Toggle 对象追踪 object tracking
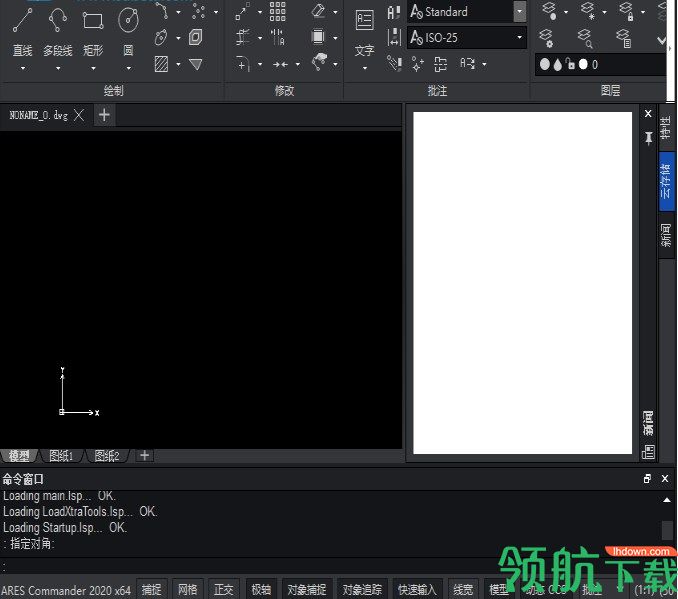This screenshot has height=599, width=678. pos(362,589)
